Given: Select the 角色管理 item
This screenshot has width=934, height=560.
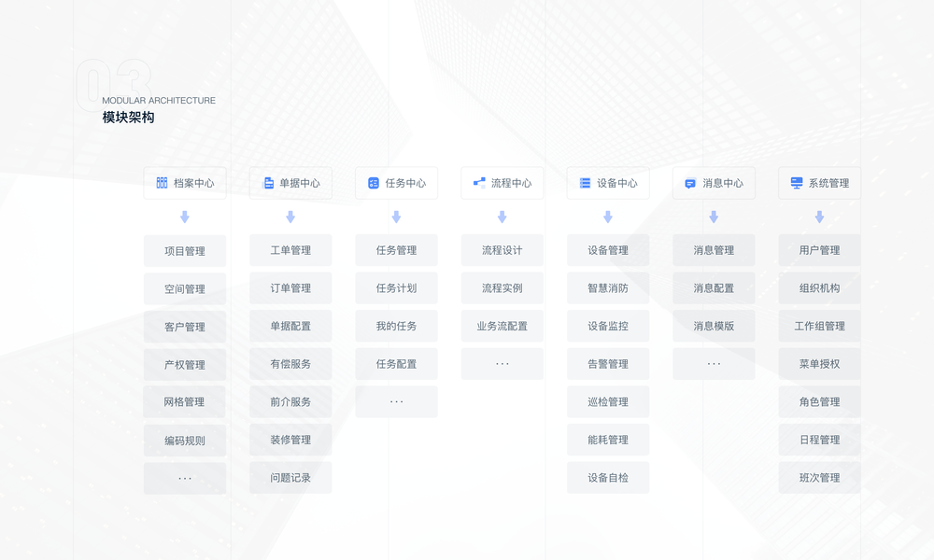Looking at the screenshot, I should click(820, 401).
